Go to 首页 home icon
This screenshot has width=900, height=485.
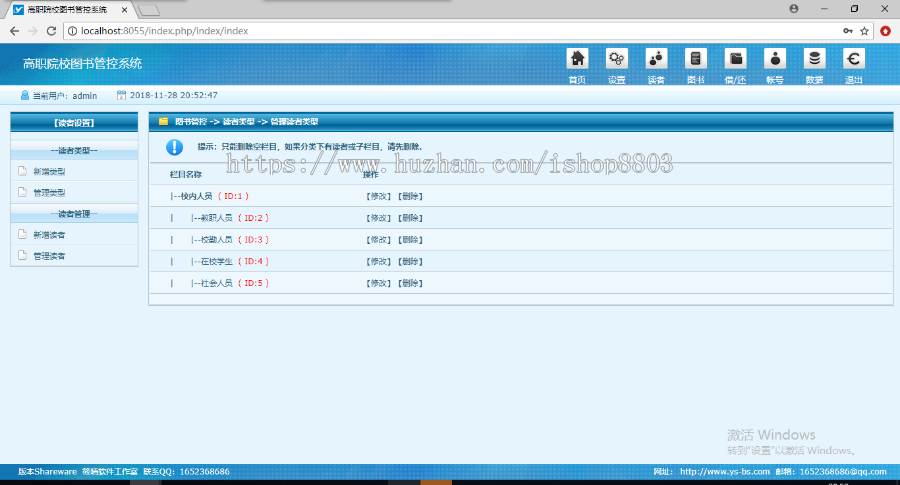coord(577,59)
